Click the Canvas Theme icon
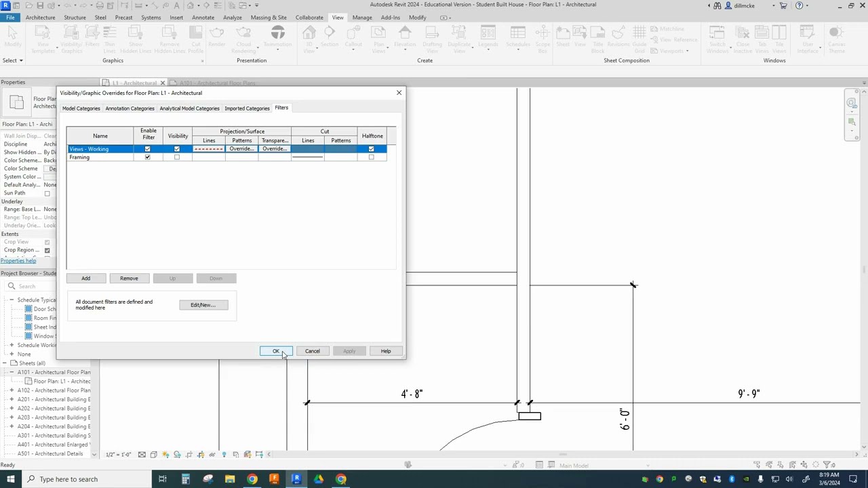The image size is (868, 488). tap(837, 33)
